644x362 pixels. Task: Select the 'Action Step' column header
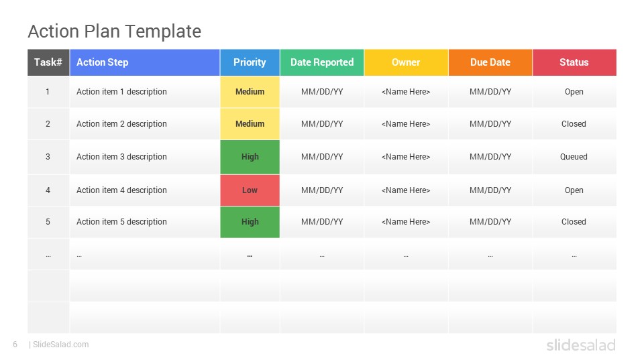point(145,62)
